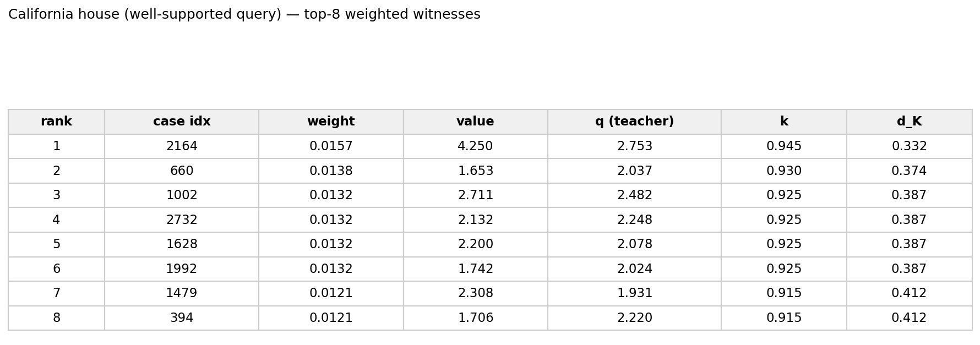
Task: Select weight cell 0.0157
Action: coord(331,146)
